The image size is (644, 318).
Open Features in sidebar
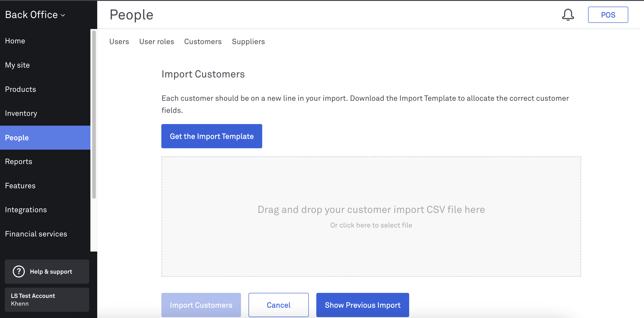click(x=45, y=186)
